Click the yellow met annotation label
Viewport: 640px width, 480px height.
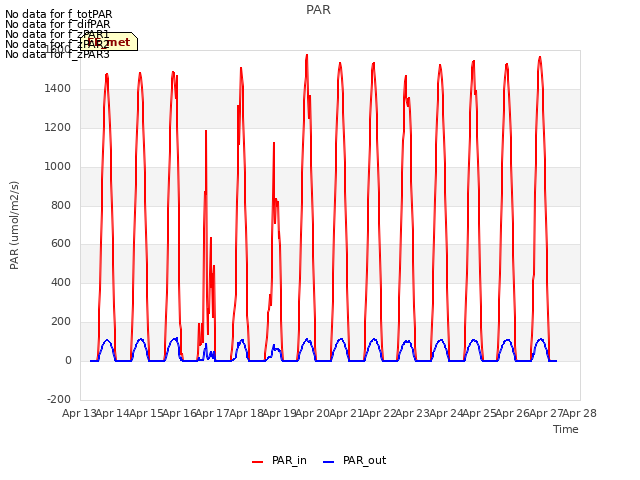tap(109, 42)
